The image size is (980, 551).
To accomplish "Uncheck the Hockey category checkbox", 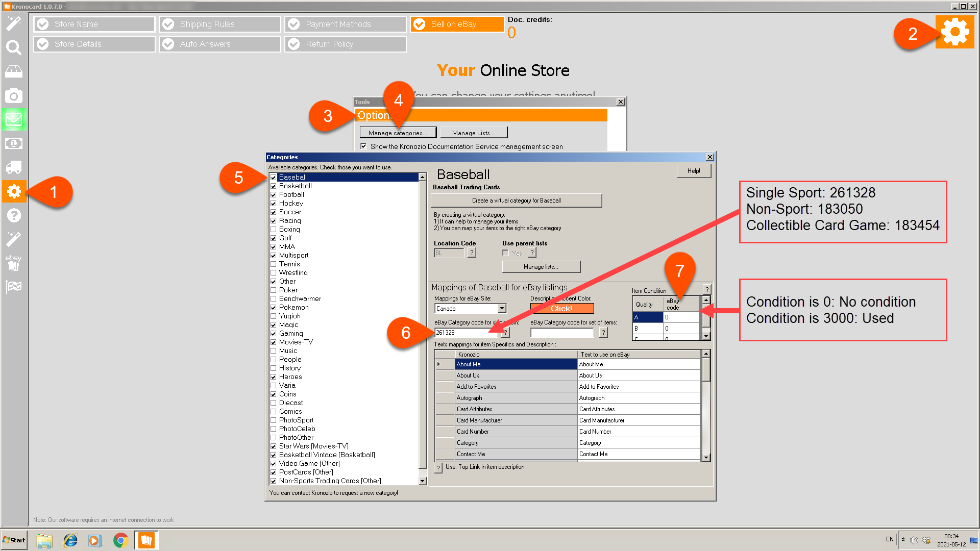I will [274, 204].
